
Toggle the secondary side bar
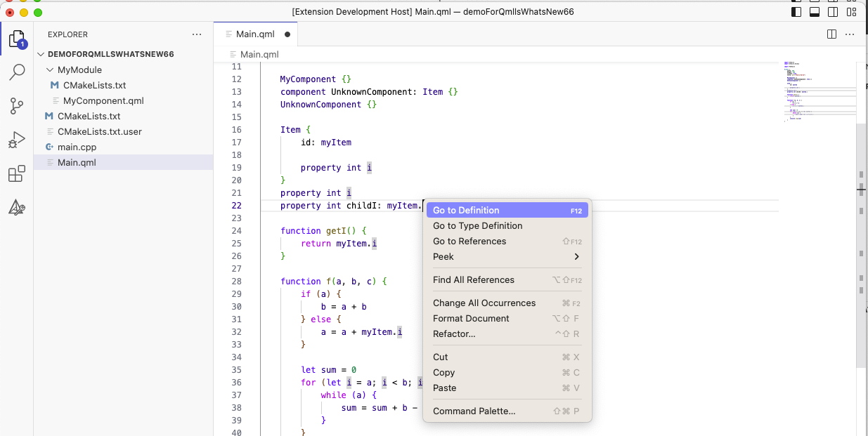click(x=834, y=11)
